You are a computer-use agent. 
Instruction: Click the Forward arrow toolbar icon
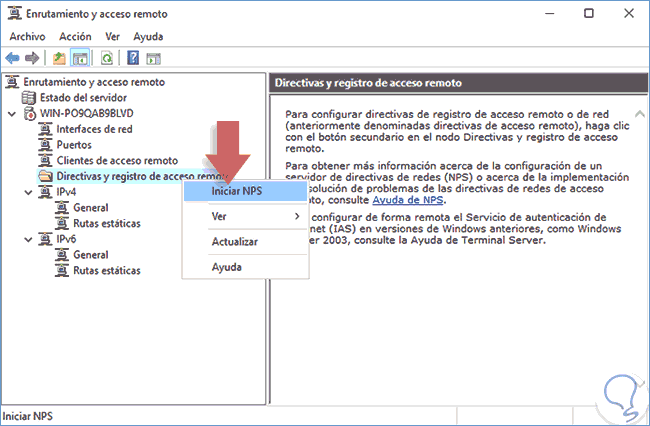(x=32, y=58)
